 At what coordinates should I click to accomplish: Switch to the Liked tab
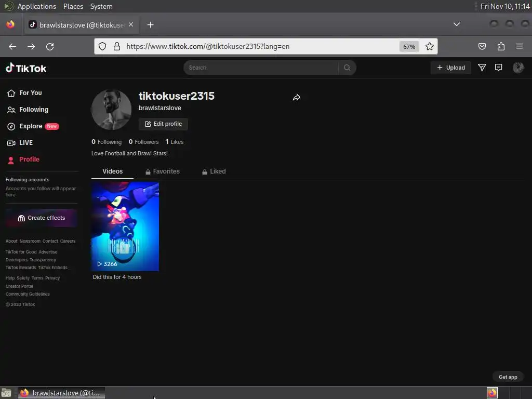pyautogui.click(x=214, y=171)
